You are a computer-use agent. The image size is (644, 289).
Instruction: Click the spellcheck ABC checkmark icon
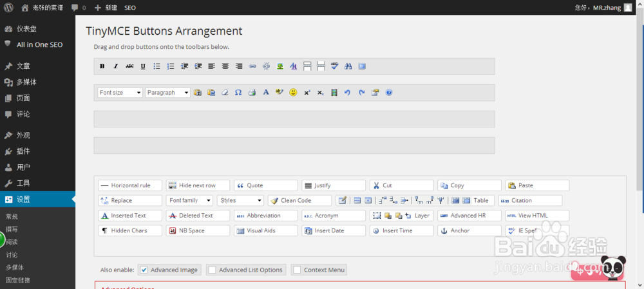(x=334, y=66)
